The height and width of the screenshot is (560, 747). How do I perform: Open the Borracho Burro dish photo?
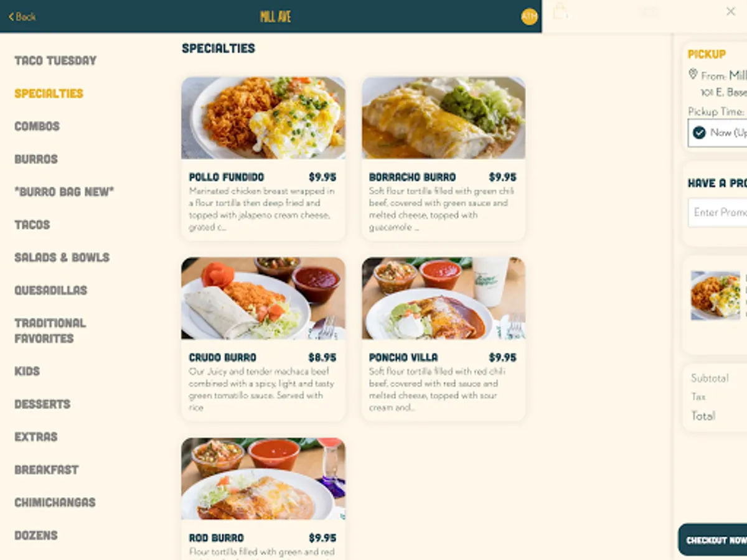tap(444, 118)
